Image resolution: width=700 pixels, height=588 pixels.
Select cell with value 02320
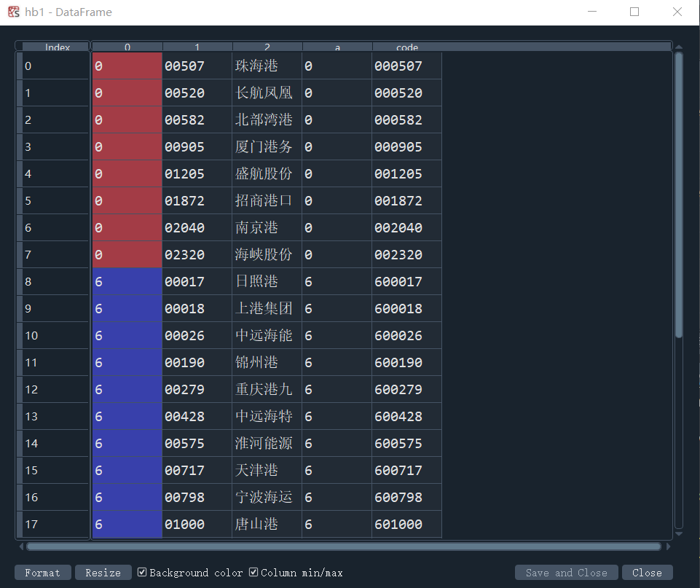click(x=197, y=254)
